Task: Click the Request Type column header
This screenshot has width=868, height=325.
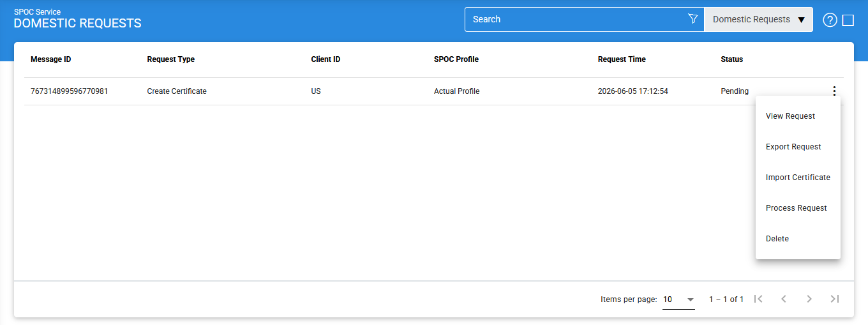Action: click(171, 59)
